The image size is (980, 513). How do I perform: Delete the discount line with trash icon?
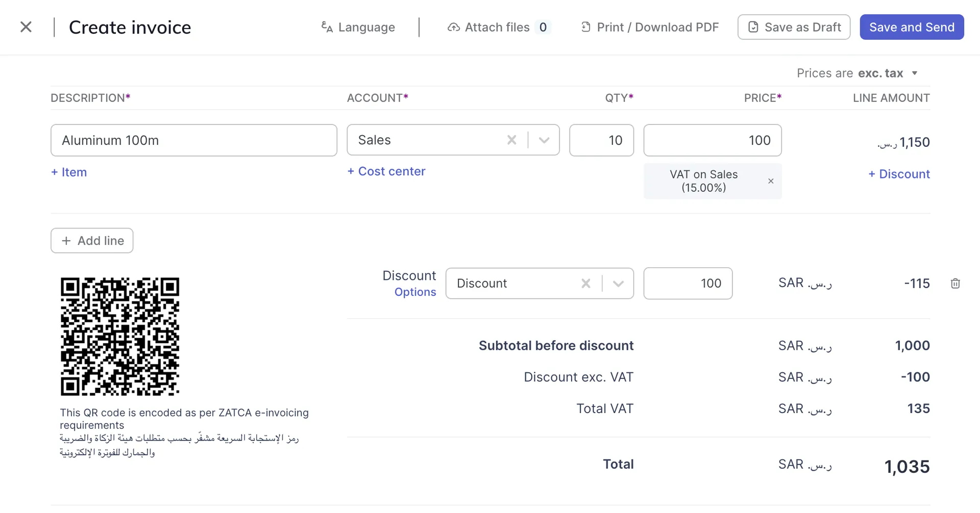click(955, 284)
